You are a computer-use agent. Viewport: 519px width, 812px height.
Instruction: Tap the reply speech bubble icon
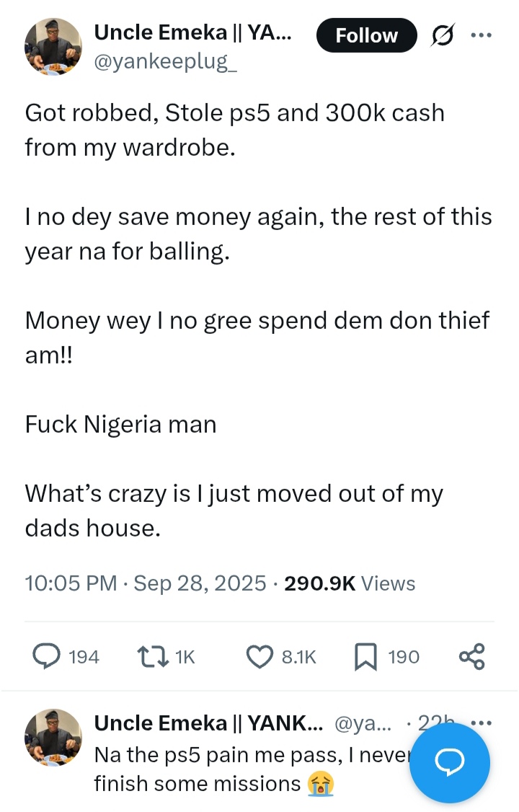(48, 656)
